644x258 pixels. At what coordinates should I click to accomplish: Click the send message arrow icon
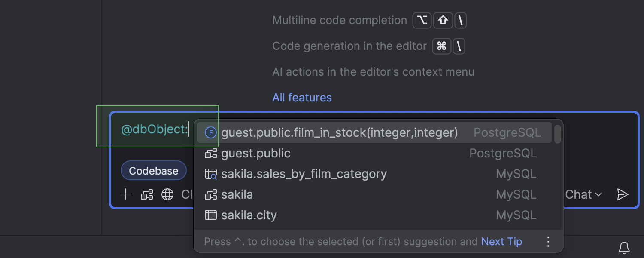[623, 194]
